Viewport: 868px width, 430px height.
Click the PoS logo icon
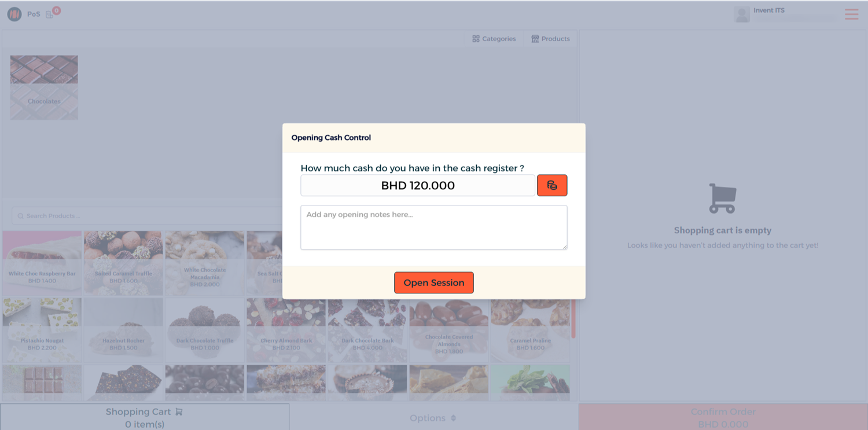click(14, 14)
